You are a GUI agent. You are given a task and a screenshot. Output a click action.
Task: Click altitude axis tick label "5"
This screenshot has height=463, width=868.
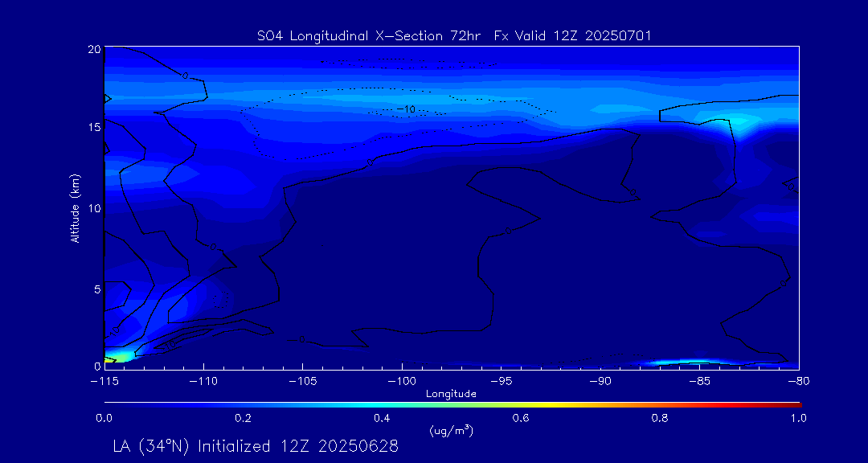[97, 289]
